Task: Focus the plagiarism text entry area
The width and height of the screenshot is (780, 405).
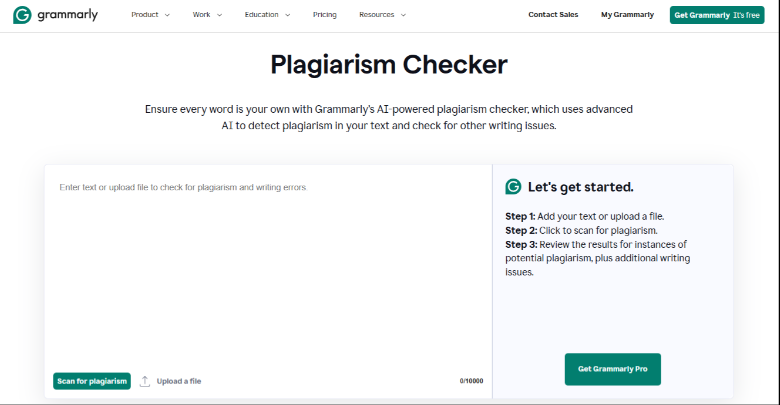Action: click(269, 269)
